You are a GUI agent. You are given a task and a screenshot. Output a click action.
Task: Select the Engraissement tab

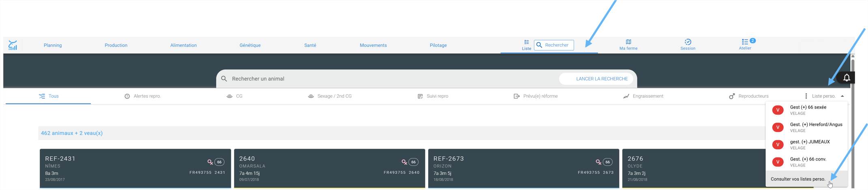point(643,96)
